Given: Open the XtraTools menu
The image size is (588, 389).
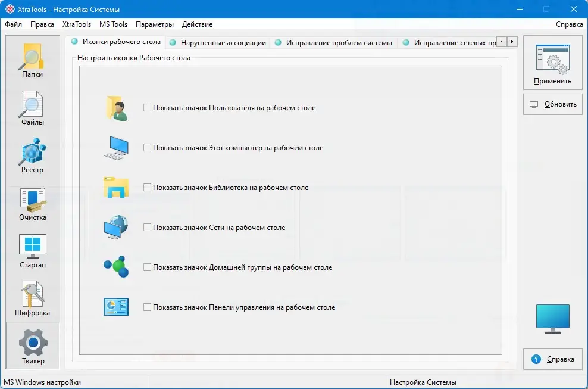Looking at the screenshot, I should click(x=77, y=24).
